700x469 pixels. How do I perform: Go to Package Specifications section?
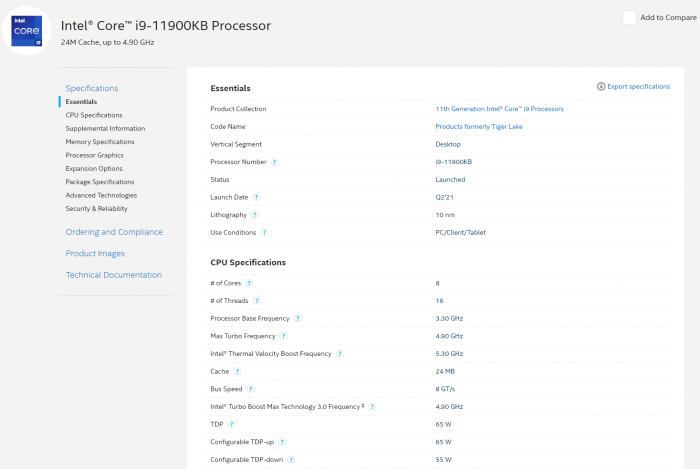click(100, 182)
